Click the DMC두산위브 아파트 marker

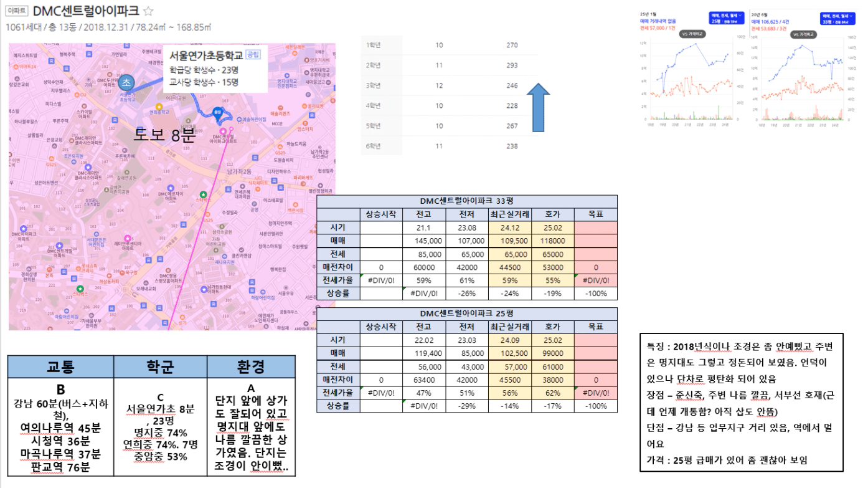click(109, 74)
